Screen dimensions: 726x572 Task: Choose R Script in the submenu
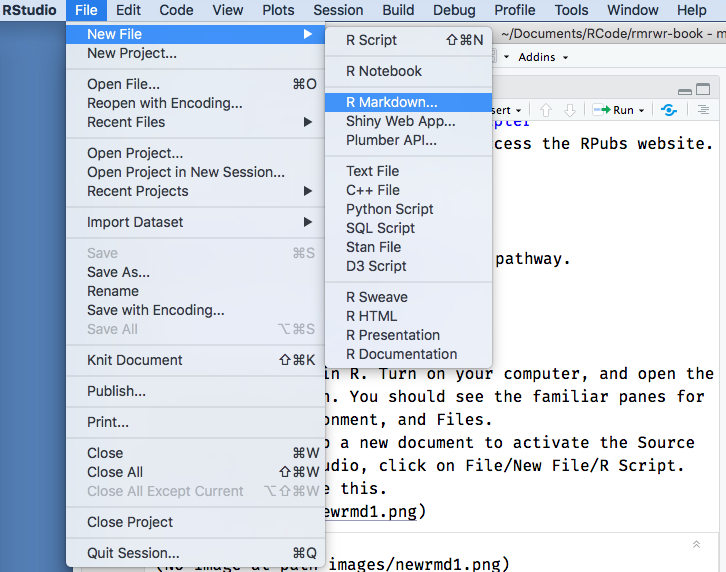pos(371,40)
